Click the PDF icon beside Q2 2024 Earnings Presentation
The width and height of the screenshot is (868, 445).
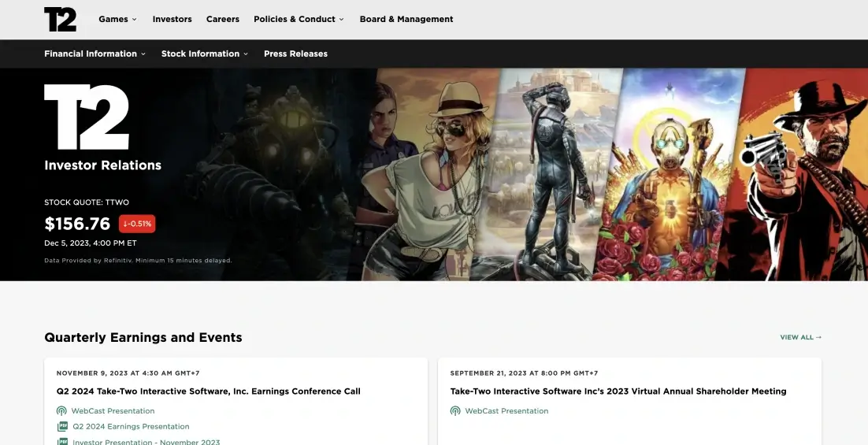[x=62, y=426]
